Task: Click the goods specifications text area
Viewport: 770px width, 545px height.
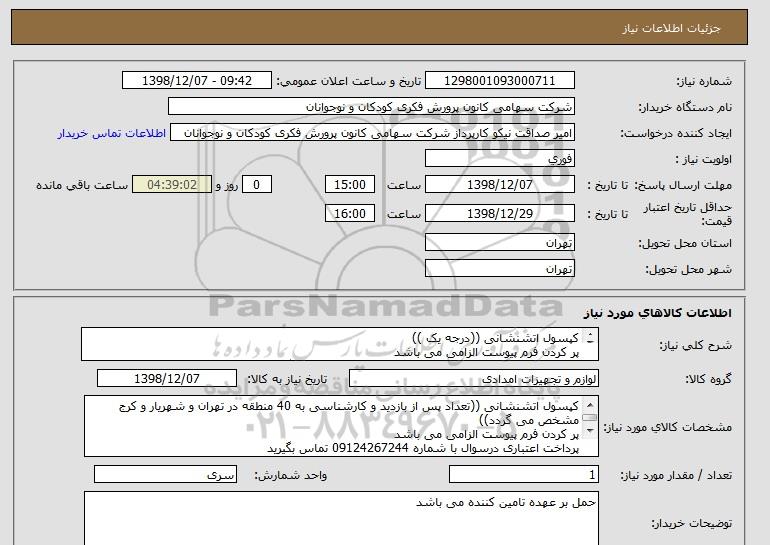Action: [x=341, y=426]
